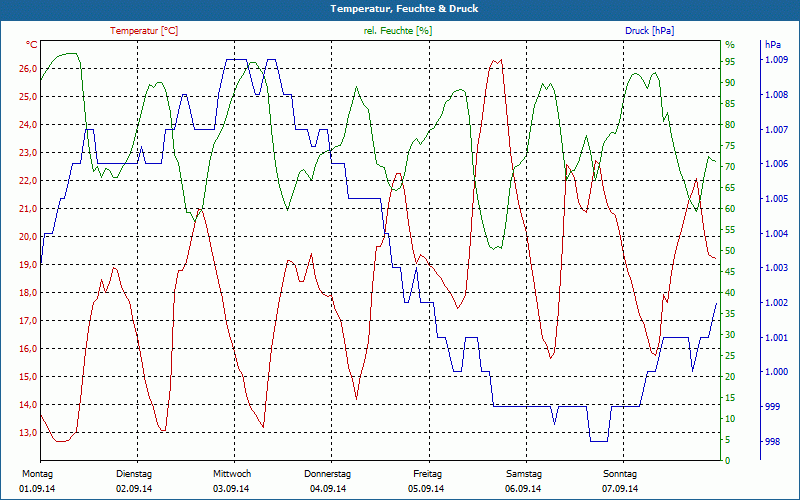Click the "13,0" temperature axis value
This screenshot has height=500, width=800.
point(28,433)
